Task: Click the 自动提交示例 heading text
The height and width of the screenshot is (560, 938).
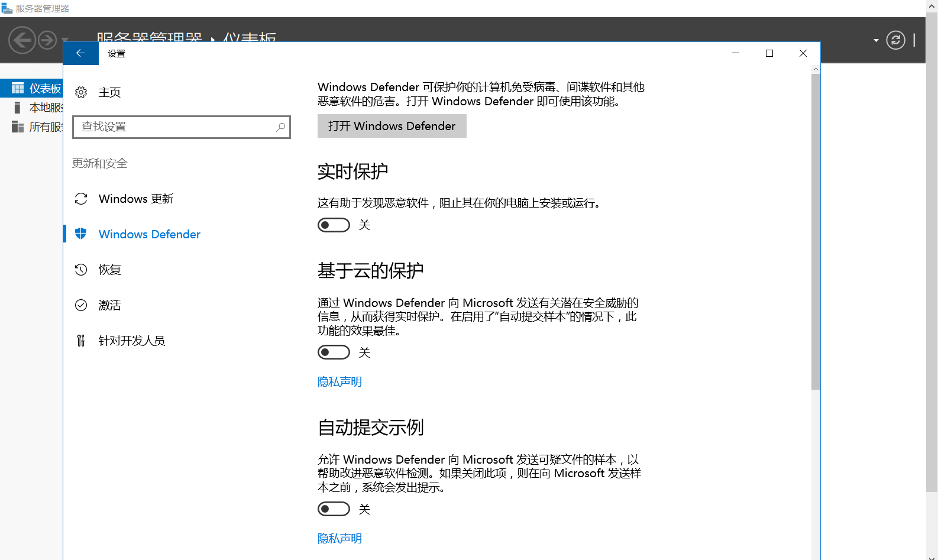Action: tap(370, 427)
